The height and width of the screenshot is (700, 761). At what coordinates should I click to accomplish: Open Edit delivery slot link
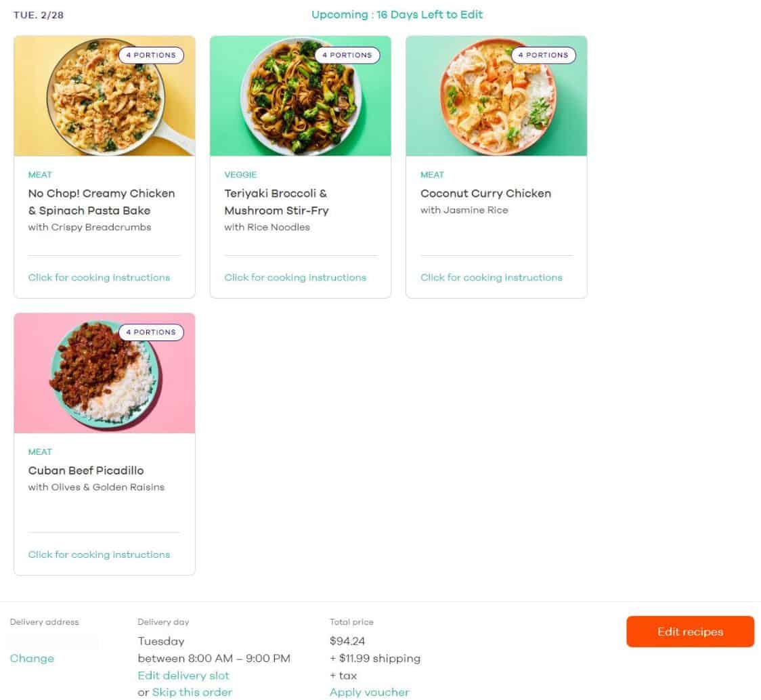183,676
